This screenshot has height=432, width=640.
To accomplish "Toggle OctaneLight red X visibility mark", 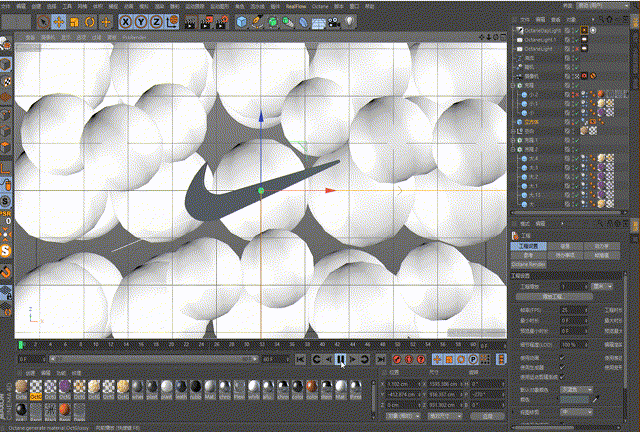I will point(577,49).
